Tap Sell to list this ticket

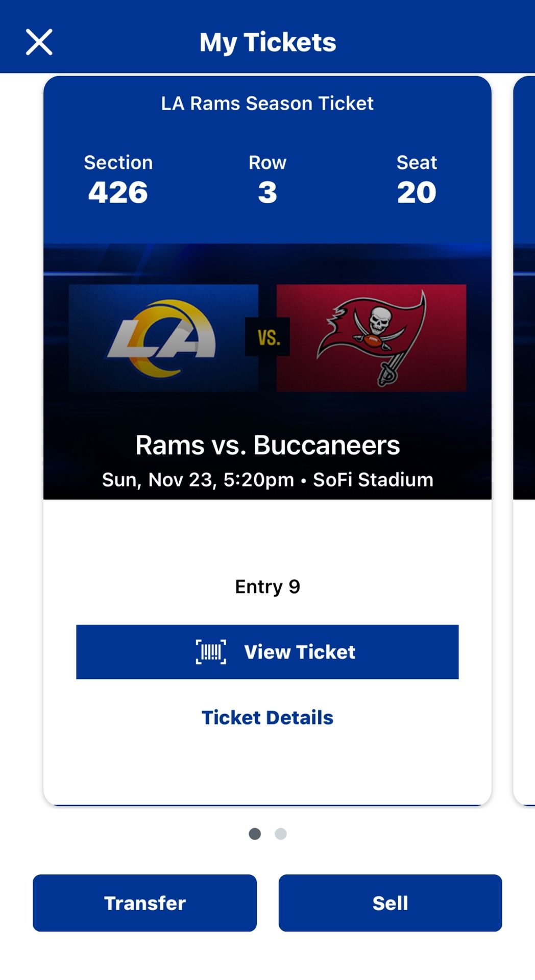390,903
